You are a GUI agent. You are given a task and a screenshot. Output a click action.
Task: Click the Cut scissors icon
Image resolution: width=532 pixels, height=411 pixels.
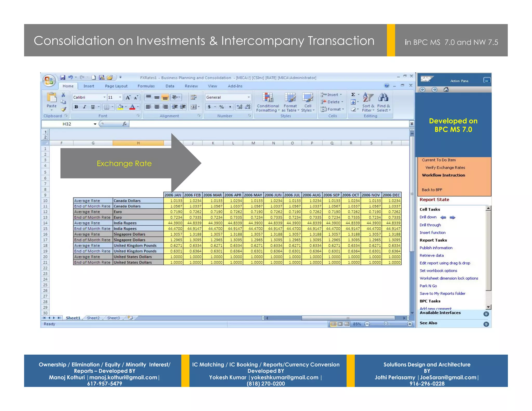tap(63, 95)
